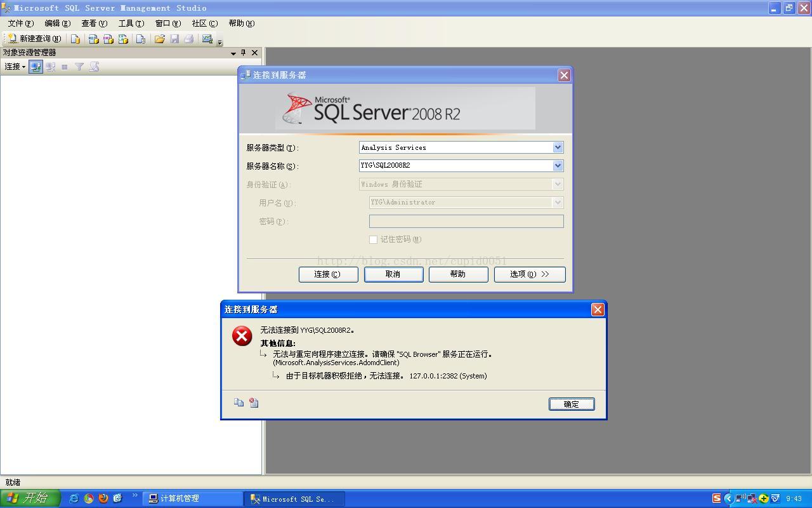
Task: Open the 工具(T) menu
Action: coord(131,23)
